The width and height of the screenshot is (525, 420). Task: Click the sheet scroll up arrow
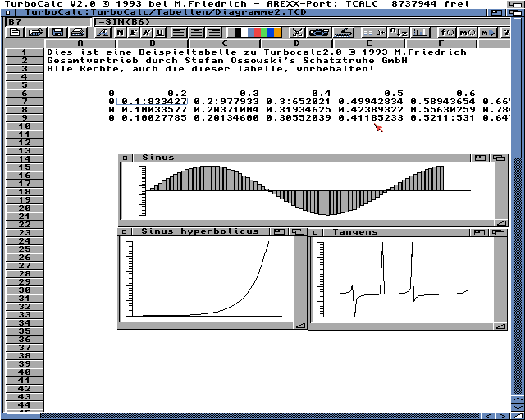click(518, 399)
